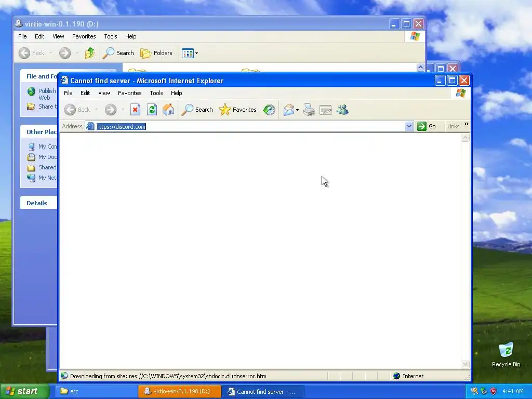Open the Recycle Bin desktop icon
Image resolution: width=532 pixels, height=399 pixels.
coord(506,354)
